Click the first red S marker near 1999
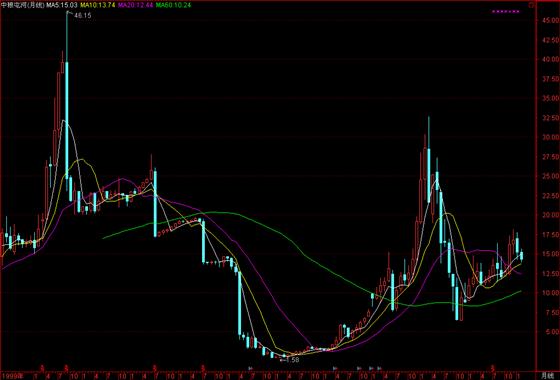The image size is (560, 380). (42, 368)
